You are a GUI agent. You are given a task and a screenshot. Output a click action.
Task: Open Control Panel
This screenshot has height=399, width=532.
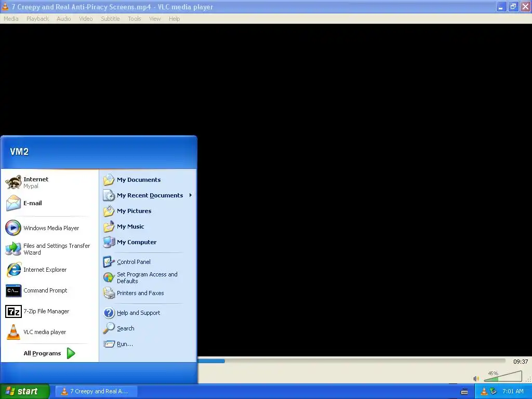pyautogui.click(x=148, y=262)
